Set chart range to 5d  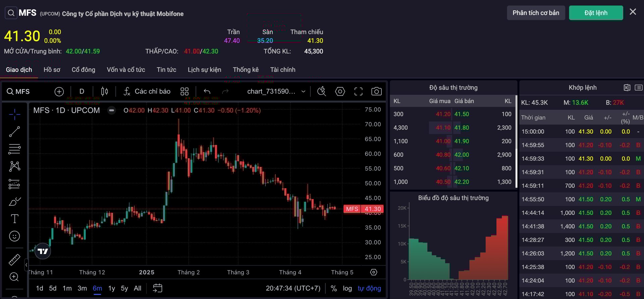[53, 288]
